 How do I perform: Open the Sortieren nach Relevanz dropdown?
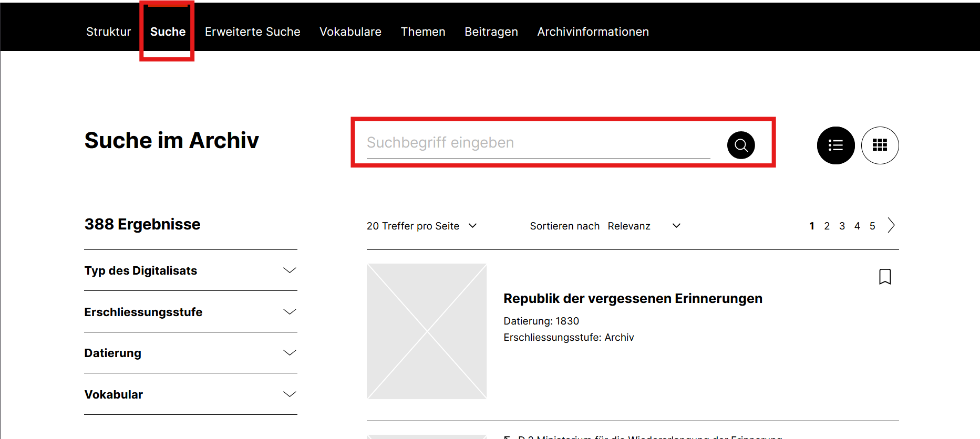point(605,226)
